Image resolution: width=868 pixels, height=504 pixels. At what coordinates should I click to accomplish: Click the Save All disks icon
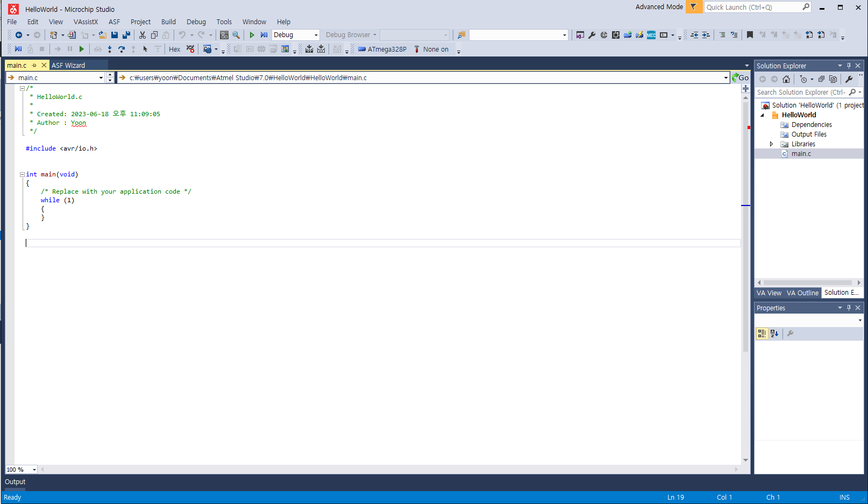point(126,35)
